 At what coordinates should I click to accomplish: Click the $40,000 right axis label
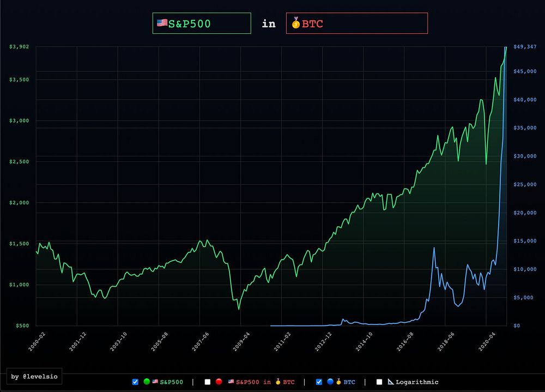[525, 100]
